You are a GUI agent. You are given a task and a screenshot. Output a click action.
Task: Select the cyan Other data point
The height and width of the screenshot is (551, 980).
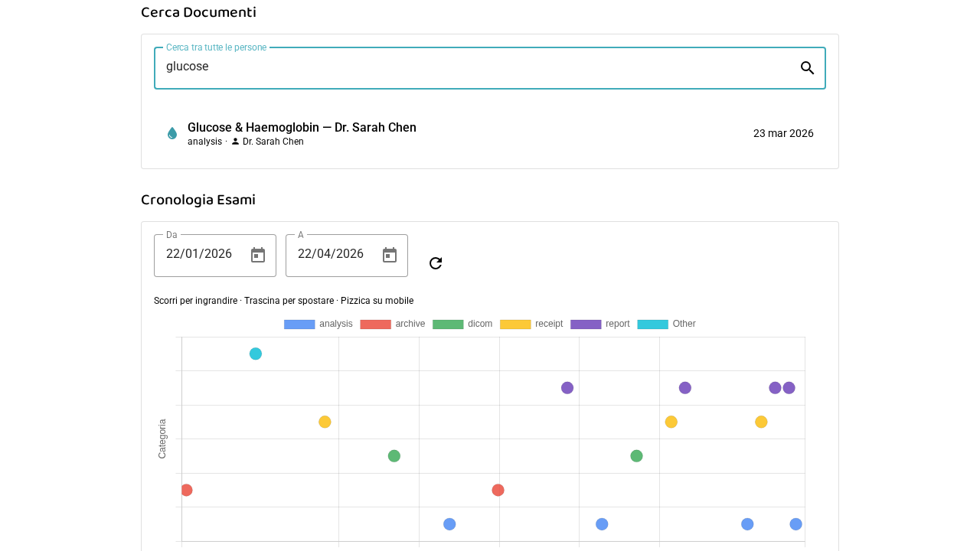256,354
